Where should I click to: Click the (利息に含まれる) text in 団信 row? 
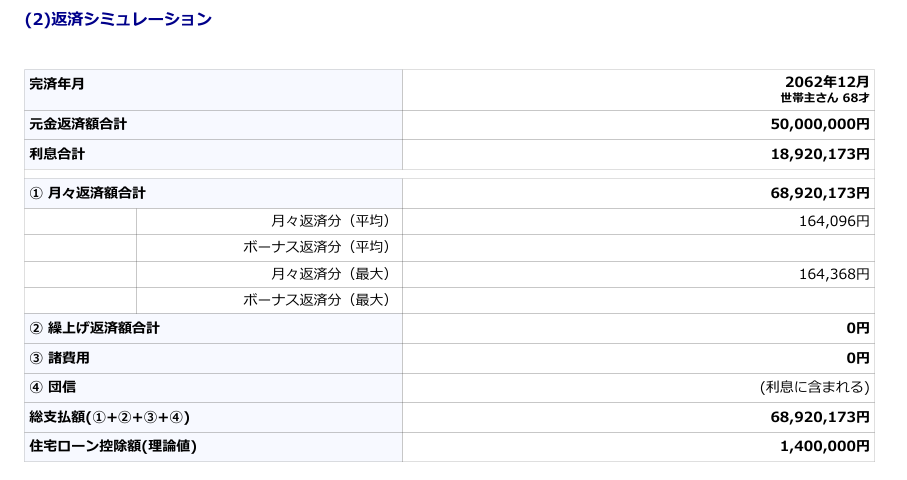tap(814, 387)
